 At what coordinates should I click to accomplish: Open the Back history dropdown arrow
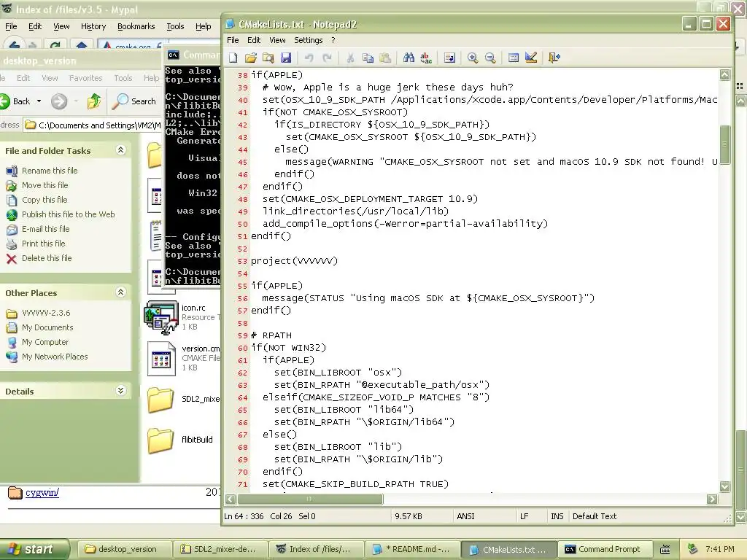[39, 101]
